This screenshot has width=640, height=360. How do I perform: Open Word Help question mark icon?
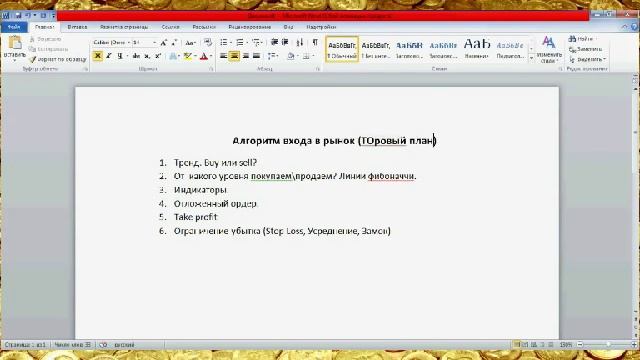click(x=635, y=27)
